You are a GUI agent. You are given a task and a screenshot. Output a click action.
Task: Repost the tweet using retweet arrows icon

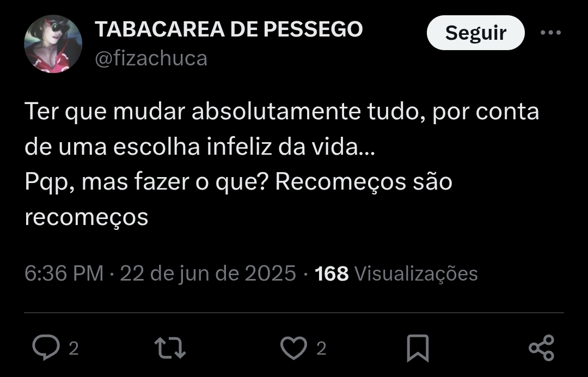pyautogui.click(x=170, y=348)
